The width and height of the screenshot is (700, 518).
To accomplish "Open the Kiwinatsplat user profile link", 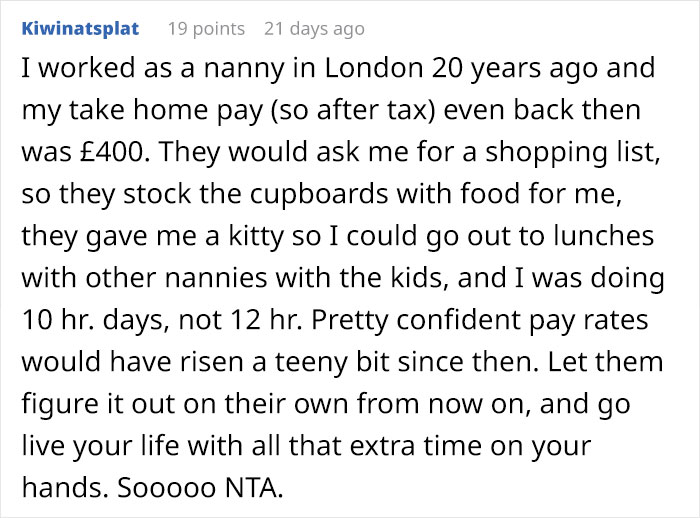I will [x=80, y=29].
